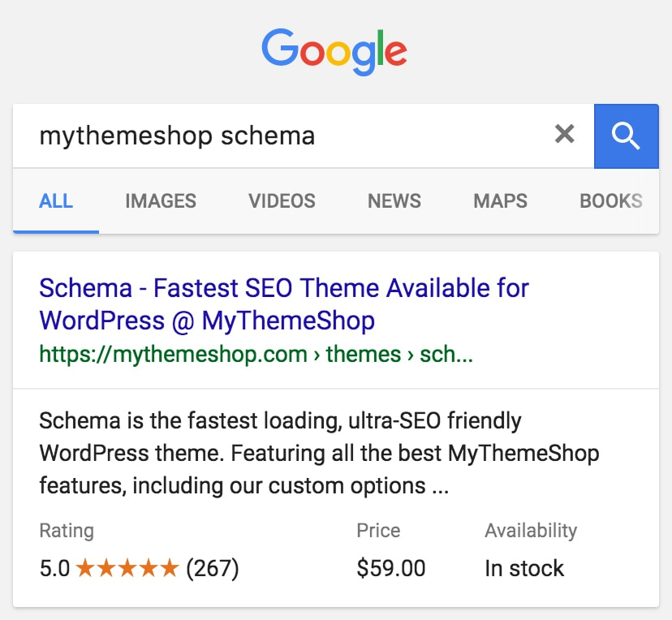Switch to the Videos tab
672x620 pixels.
click(282, 201)
